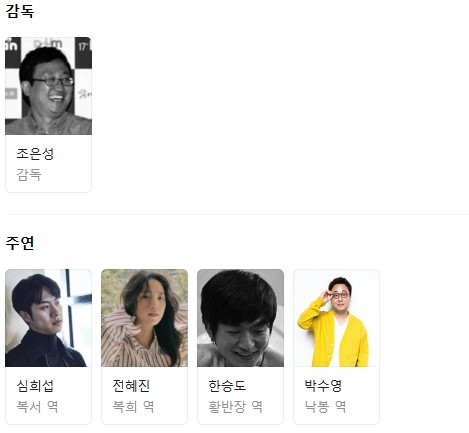Select the 황반장 역 role text

pos(235,407)
